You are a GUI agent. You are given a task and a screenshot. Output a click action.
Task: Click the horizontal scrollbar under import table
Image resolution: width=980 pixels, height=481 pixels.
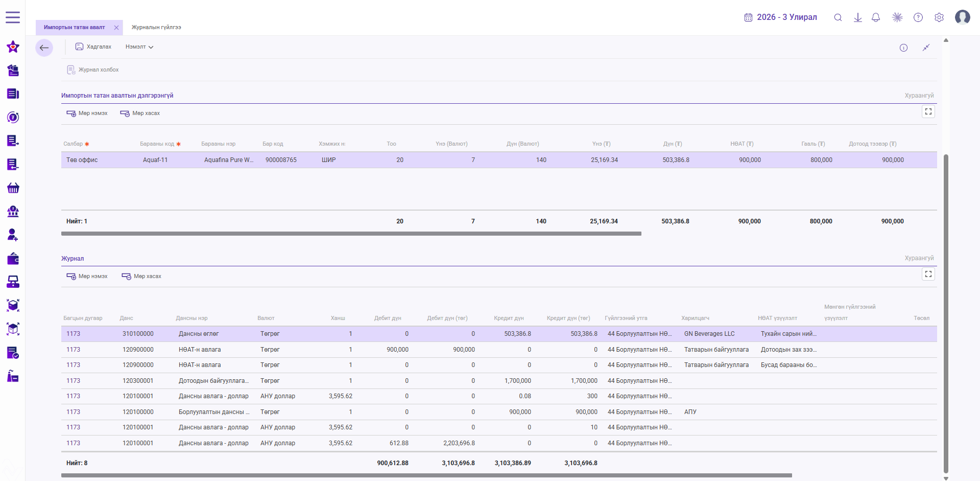point(351,234)
